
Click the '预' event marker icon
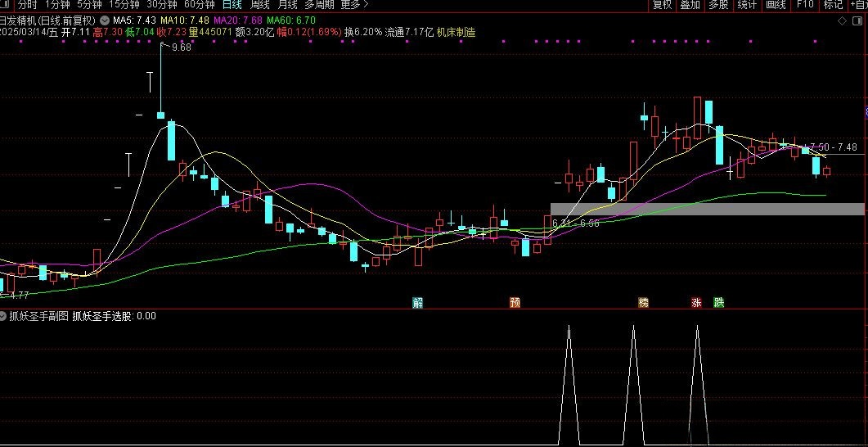(515, 302)
